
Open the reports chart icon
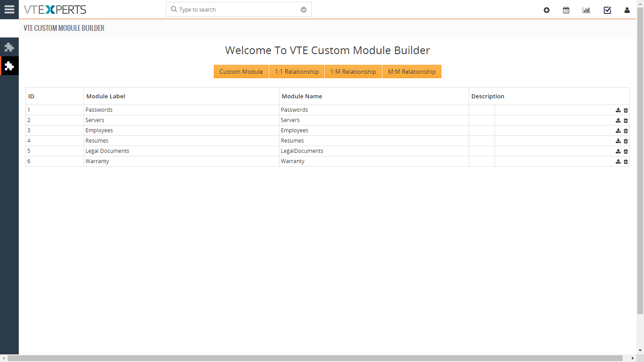click(x=586, y=10)
